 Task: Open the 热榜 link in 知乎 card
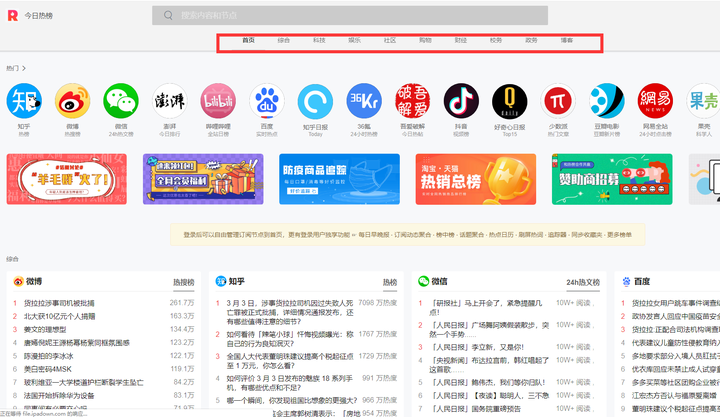(x=390, y=282)
